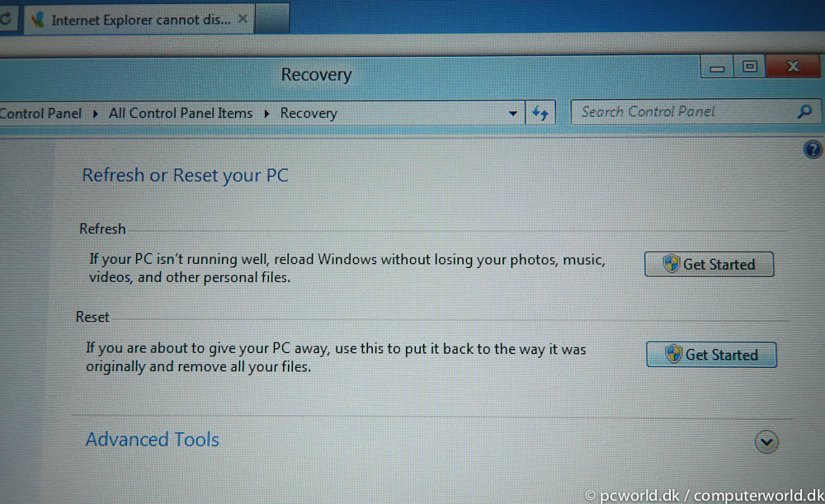
Task: Click the Internet Explorer tab favicon
Action: 37,20
